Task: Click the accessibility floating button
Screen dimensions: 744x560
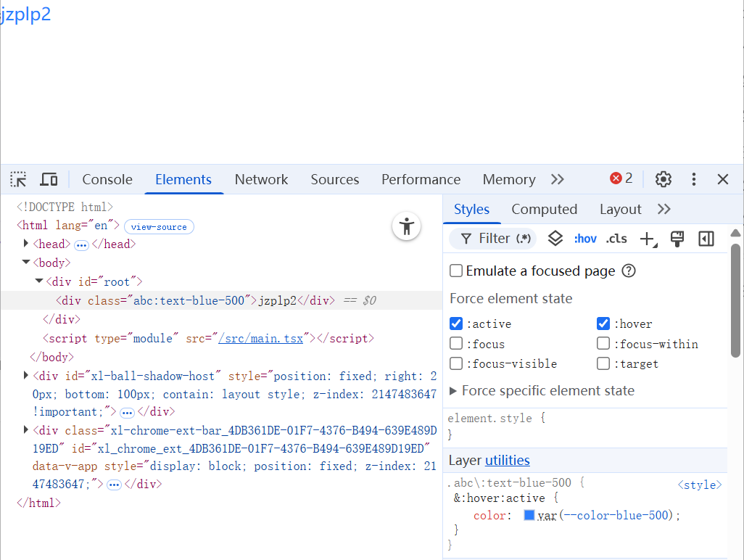Action: pos(407,226)
